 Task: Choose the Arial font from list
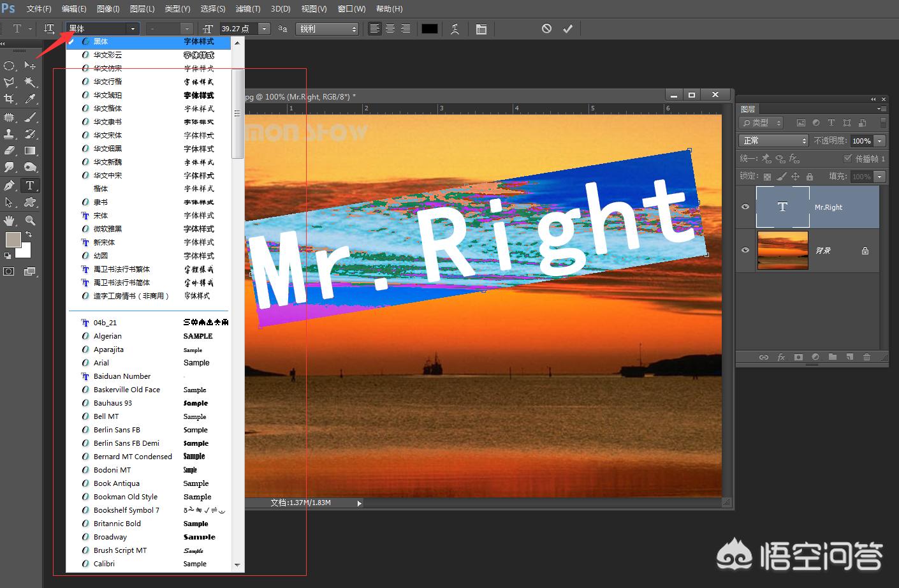[101, 363]
